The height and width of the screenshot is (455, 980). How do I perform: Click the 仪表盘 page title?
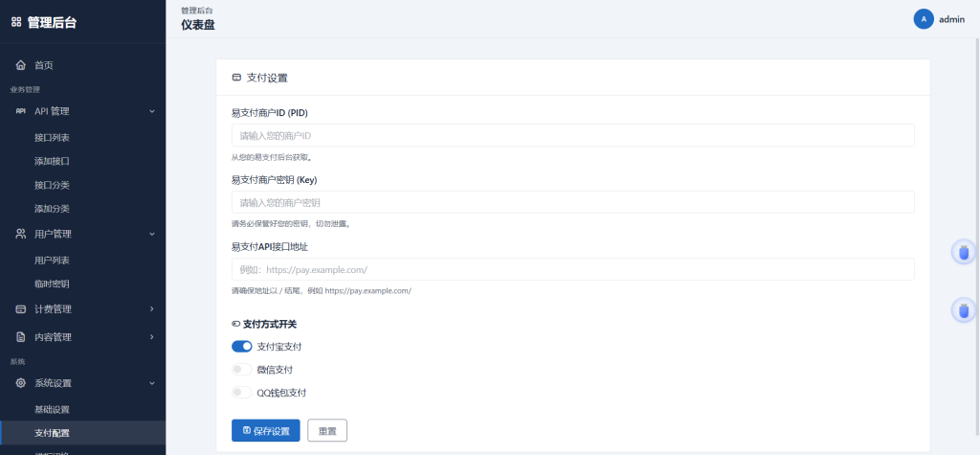coord(198,25)
